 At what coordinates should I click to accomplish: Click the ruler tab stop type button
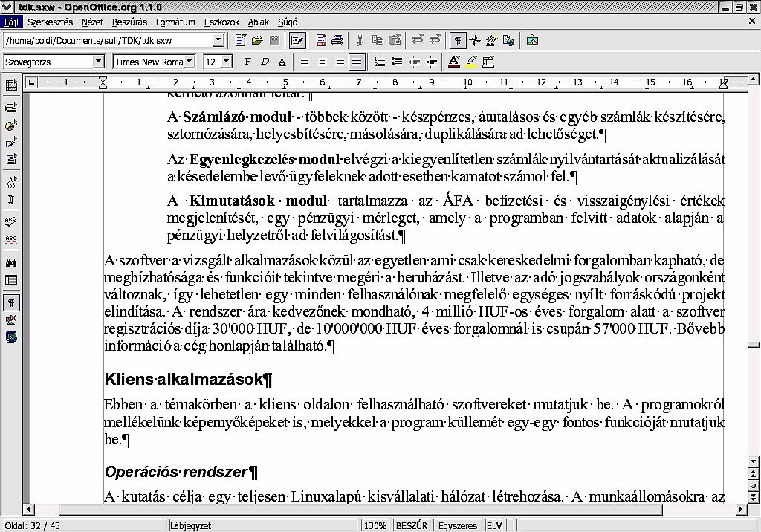[30, 82]
